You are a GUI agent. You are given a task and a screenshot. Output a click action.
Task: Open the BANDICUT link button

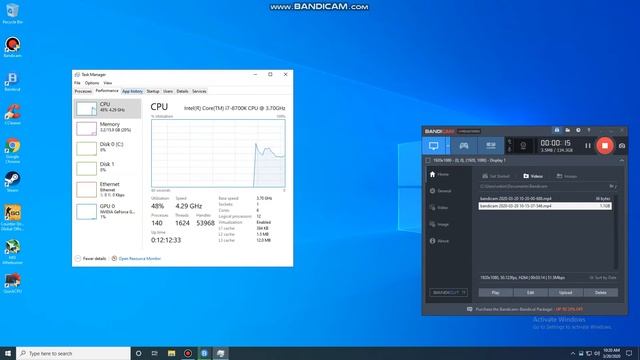[x=448, y=292]
